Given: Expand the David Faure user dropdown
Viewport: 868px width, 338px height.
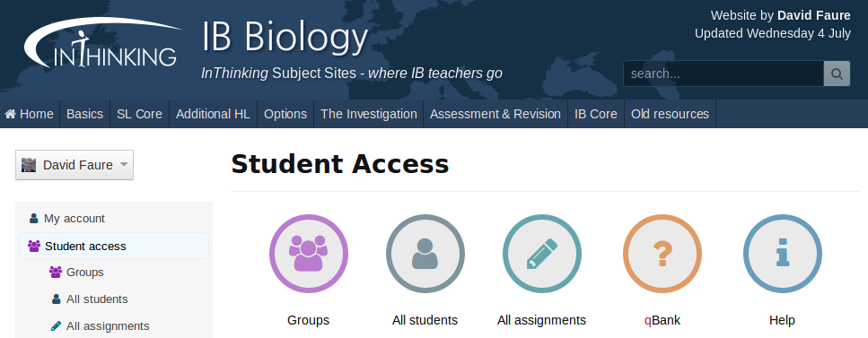Looking at the screenshot, I should tap(75, 165).
